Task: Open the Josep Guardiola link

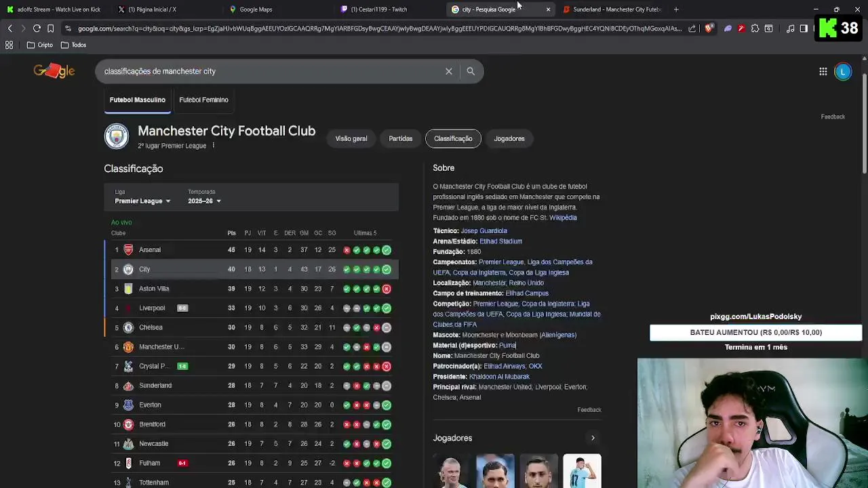Action: (x=484, y=231)
